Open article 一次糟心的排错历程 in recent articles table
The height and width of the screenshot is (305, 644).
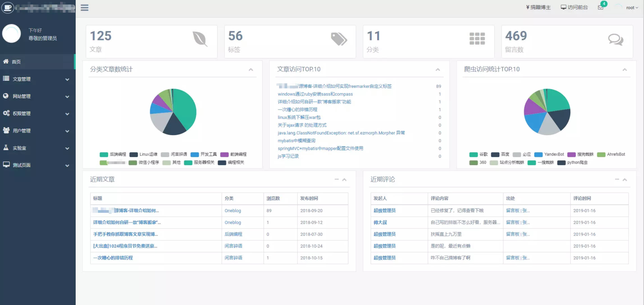tap(113, 258)
